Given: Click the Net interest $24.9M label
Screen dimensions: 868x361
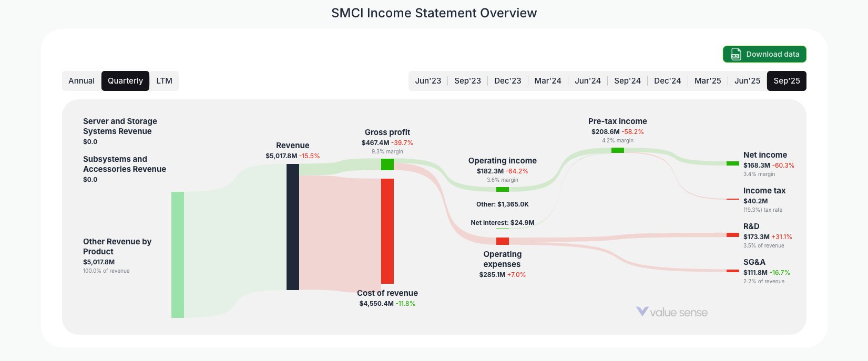Looking at the screenshot, I should coord(502,222).
